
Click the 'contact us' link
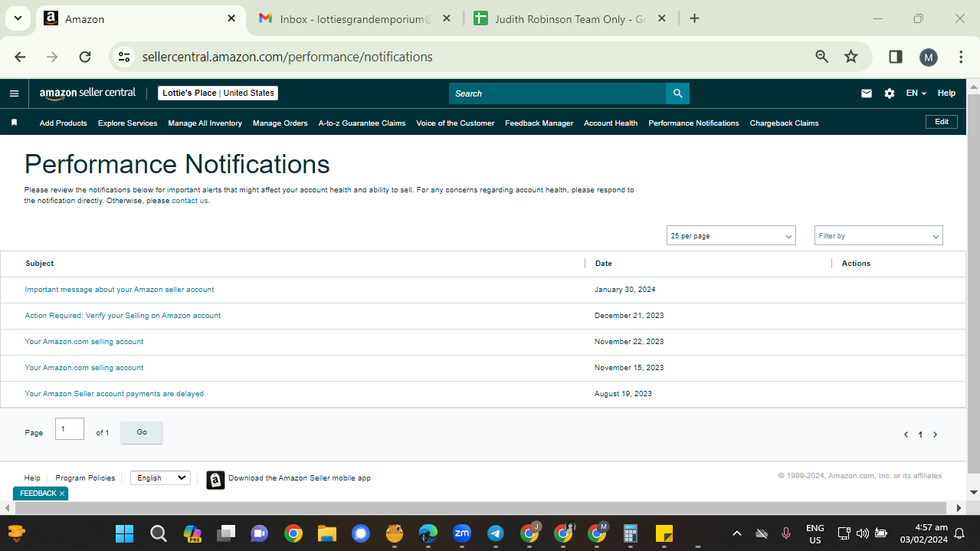[x=189, y=201]
